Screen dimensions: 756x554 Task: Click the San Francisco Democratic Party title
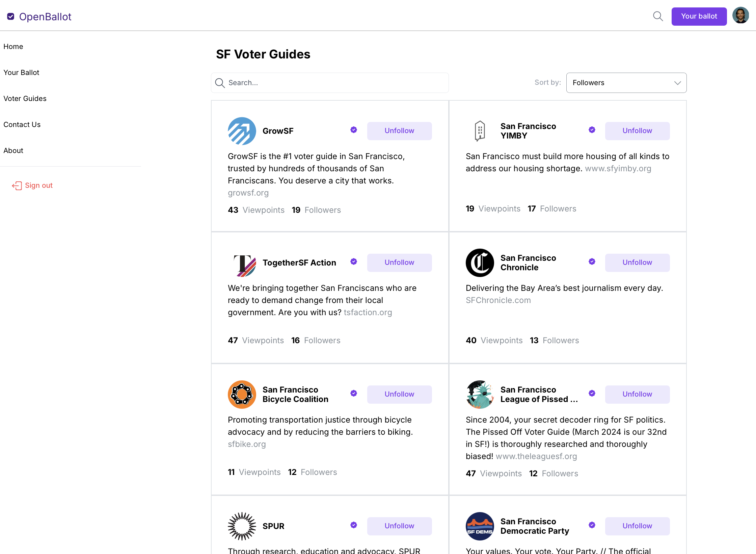pyautogui.click(x=535, y=526)
